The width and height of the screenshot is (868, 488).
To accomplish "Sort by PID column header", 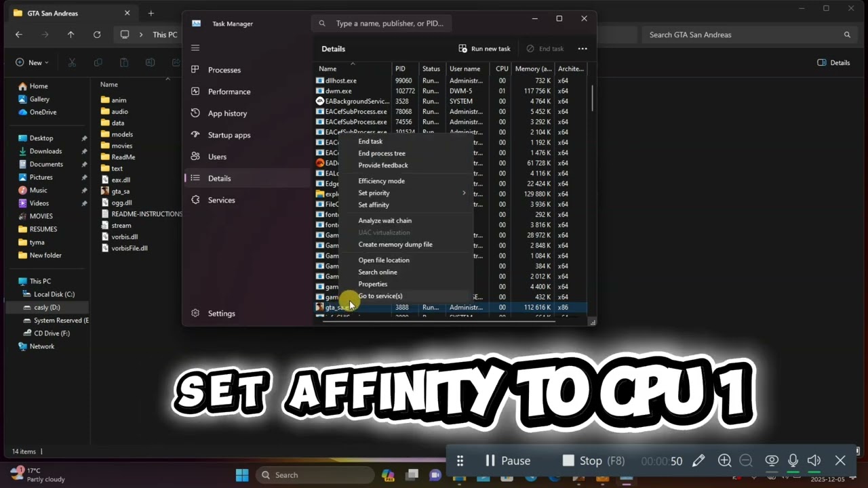I will [405, 68].
